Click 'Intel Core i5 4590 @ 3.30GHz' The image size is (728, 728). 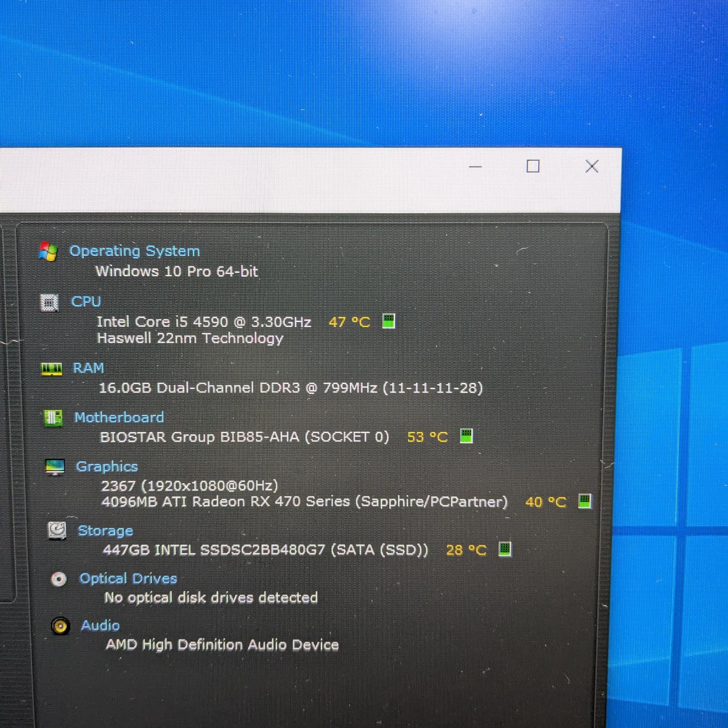point(204,322)
